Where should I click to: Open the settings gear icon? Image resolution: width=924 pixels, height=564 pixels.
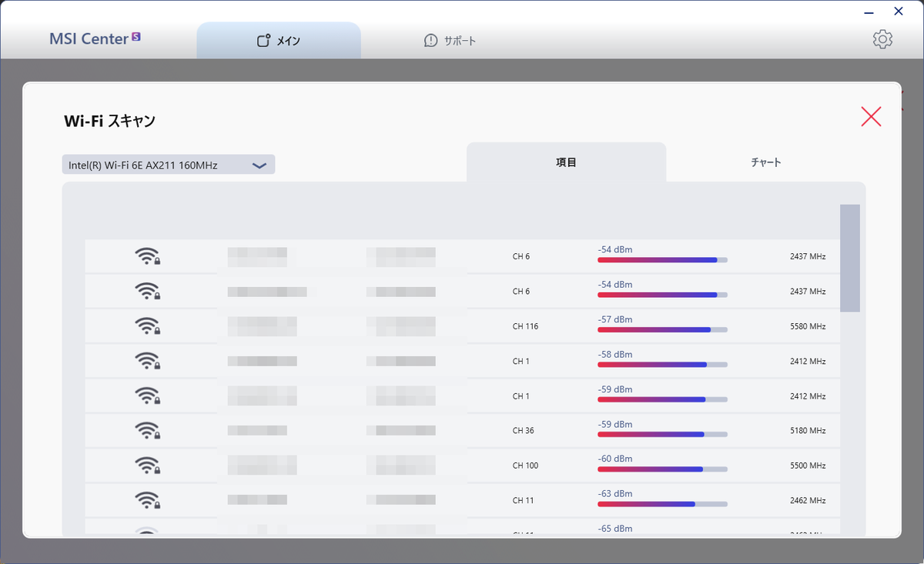tap(882, 39)
